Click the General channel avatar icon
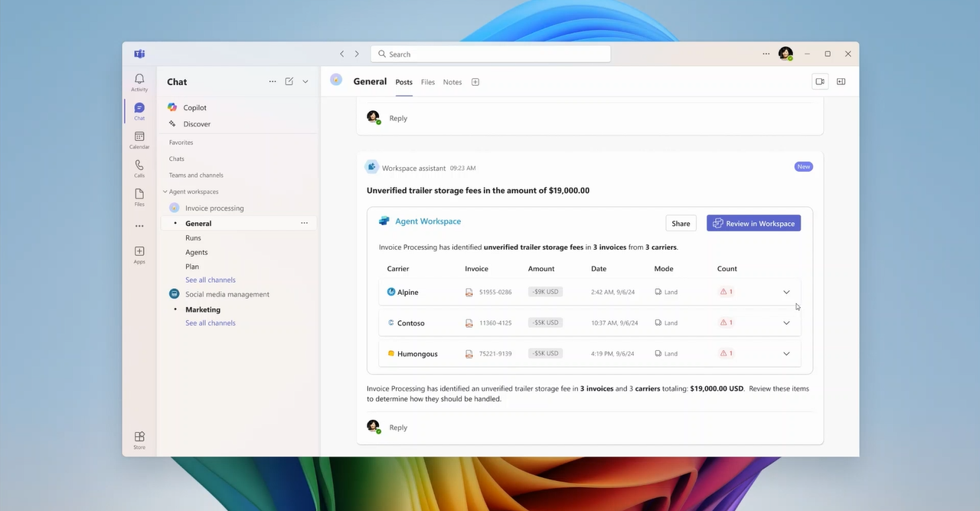The width and height of the screenshot is (980, 511). tap(336, 80)
